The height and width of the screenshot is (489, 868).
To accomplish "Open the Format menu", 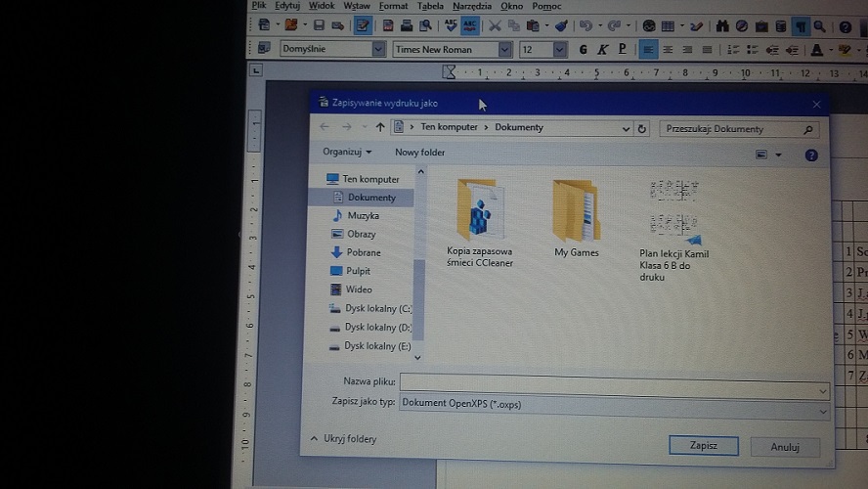I will (x=393, y=6).
